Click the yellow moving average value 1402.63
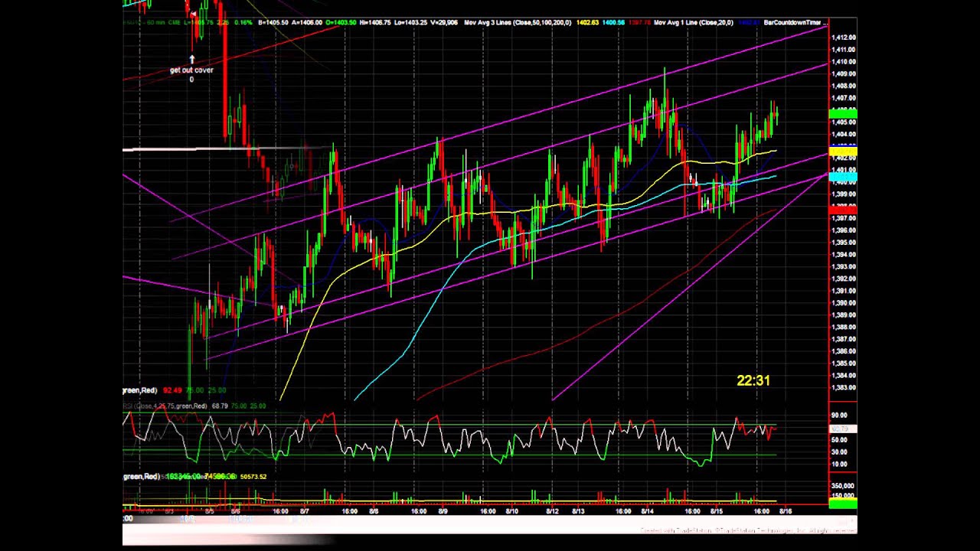The height and width of the screenshot is (551, 980). pos(588,23)
